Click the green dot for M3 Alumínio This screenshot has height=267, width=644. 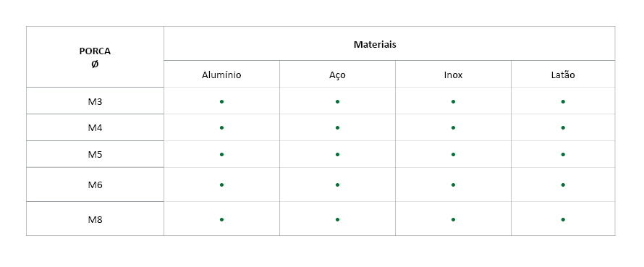[222, 101]
